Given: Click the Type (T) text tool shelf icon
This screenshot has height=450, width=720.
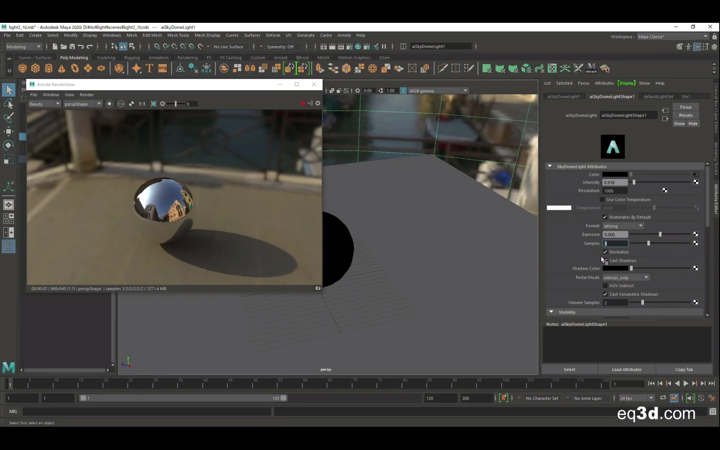Looking at the screenshot, I should tap(149, 69).
